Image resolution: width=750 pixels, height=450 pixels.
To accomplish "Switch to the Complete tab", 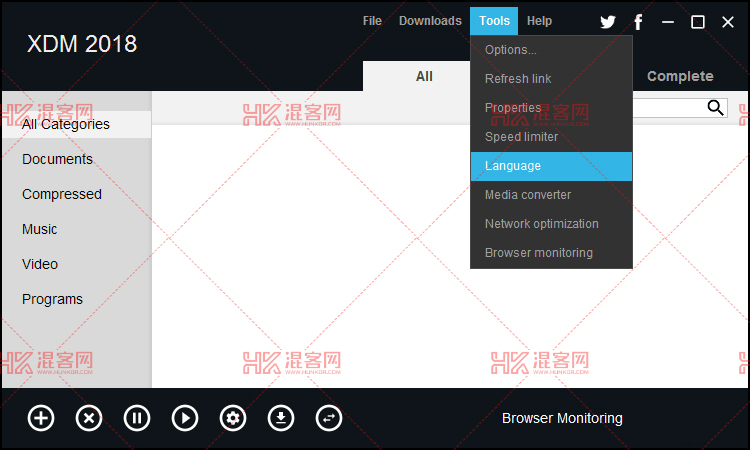I will (680, 76).
